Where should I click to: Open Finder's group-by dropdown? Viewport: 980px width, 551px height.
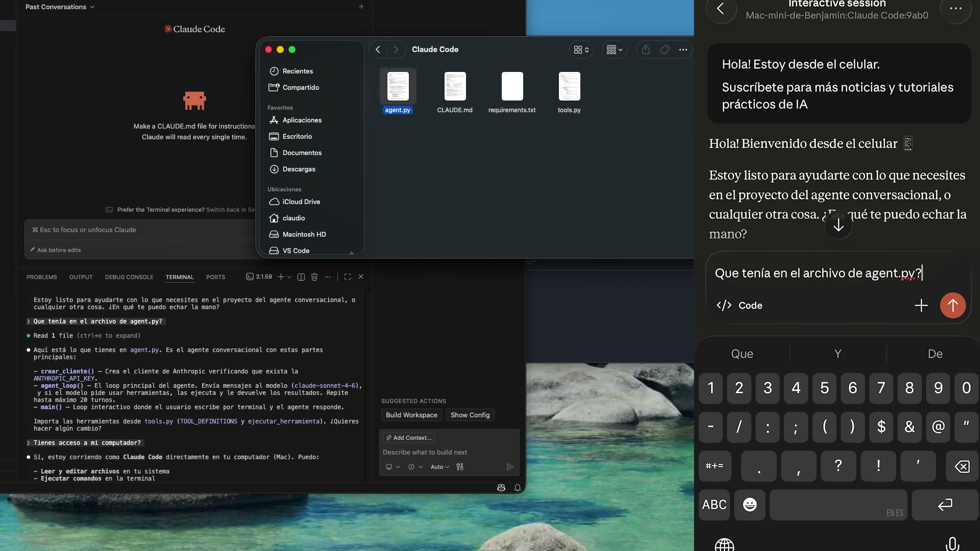614,49
